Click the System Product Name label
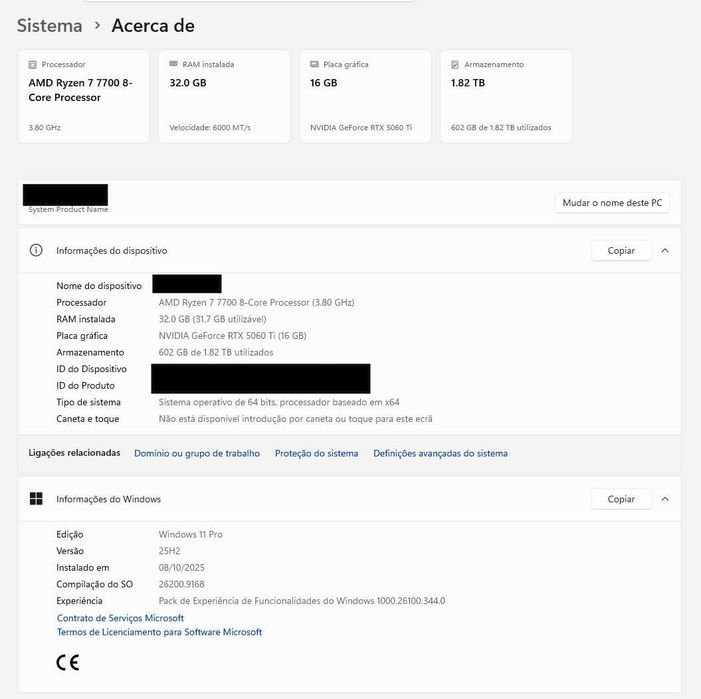Viewport: 701px width, 699px height. click(68, 209)
